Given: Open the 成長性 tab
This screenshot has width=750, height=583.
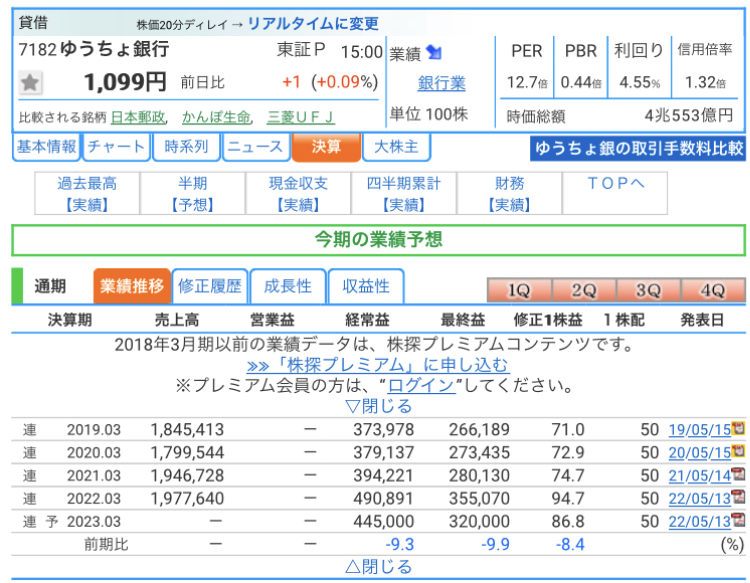Looking at the screenshot, I should (x=288, y=286).
